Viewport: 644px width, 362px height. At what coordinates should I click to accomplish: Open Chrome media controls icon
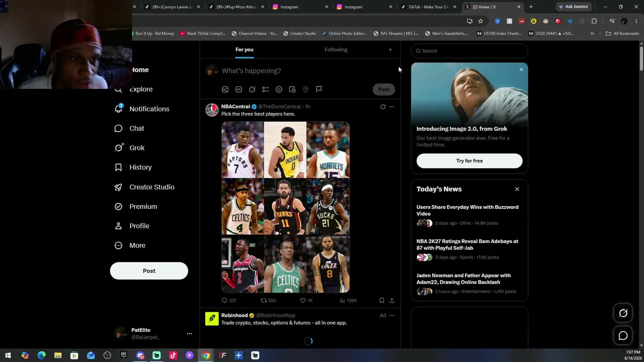612,21
